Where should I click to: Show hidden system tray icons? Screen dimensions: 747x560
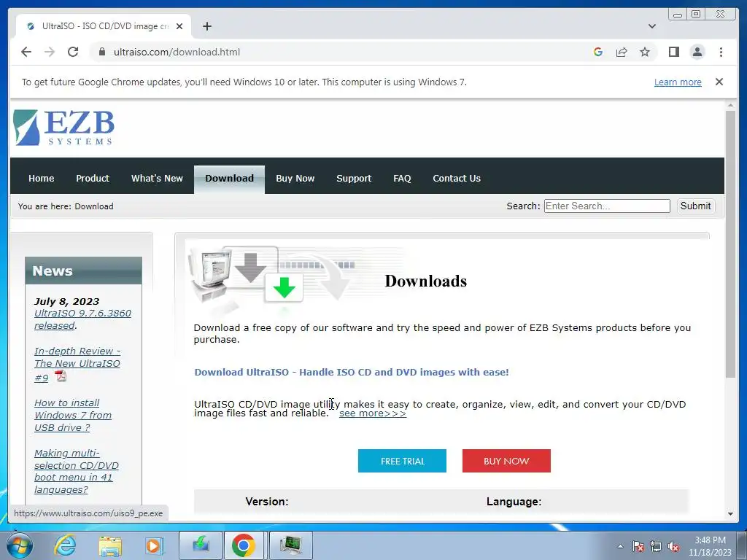[620, 546]
